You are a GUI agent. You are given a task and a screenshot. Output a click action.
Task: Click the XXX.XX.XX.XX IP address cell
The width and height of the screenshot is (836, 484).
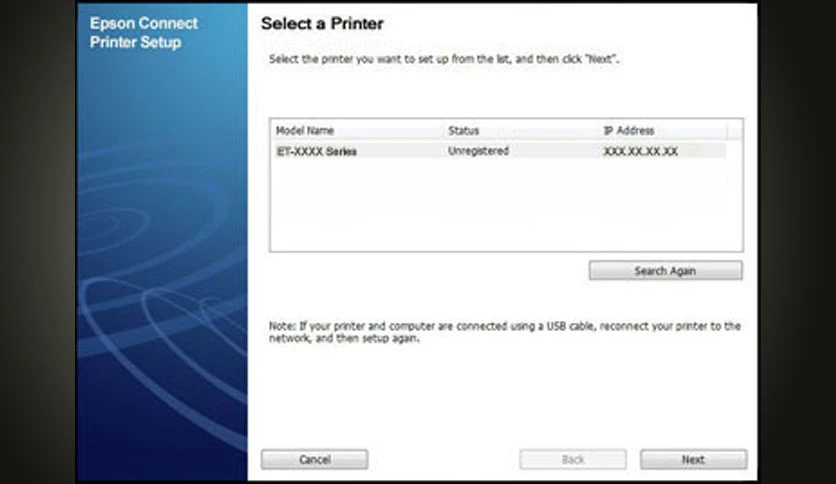[640, 151]
